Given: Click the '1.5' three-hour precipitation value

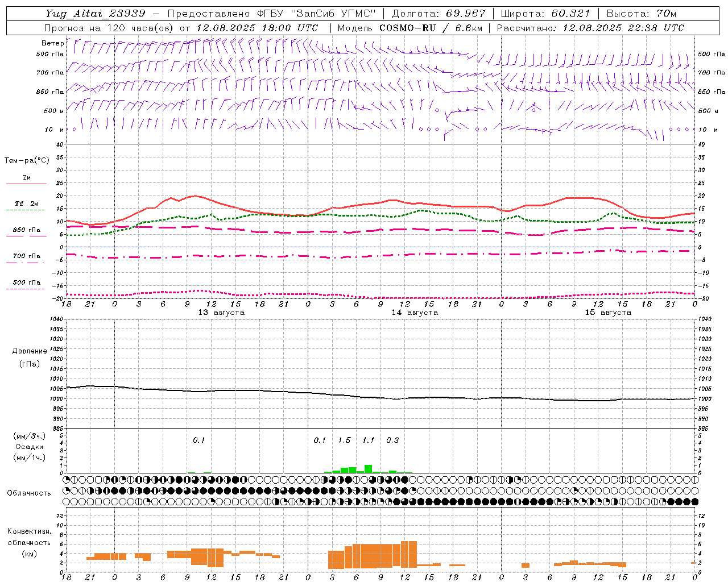Looking at the screenshot, I should tap(344, 440).
